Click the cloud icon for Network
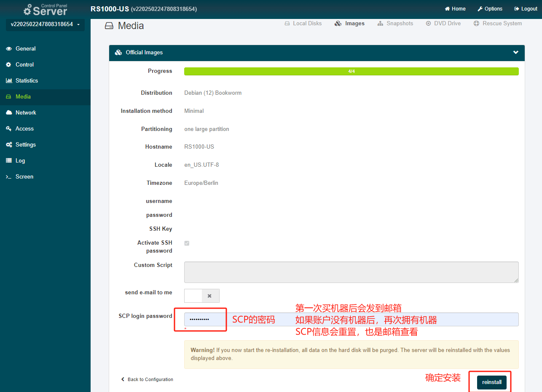Viewport: 542px width, 392px height. coord(9,113)
